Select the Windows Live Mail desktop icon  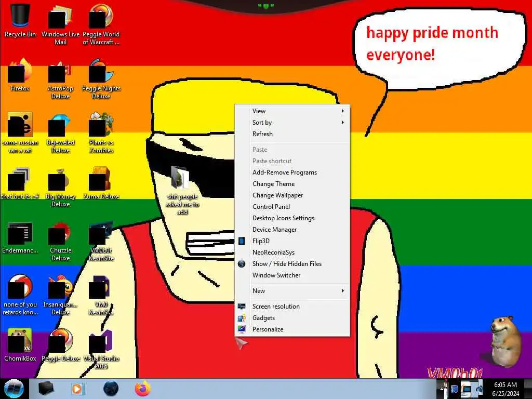[x=60, y=24]
